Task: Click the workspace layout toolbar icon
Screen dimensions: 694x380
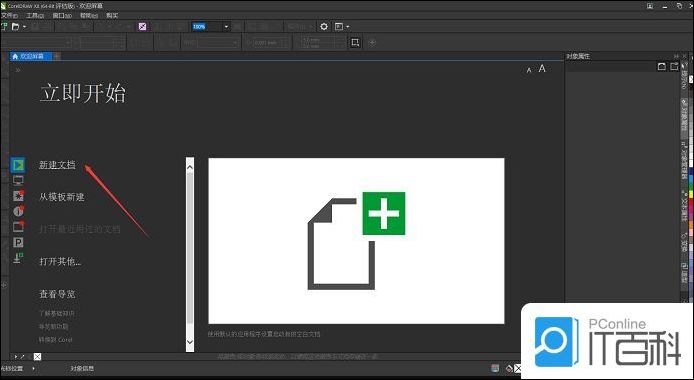Action: click(339, 27)
